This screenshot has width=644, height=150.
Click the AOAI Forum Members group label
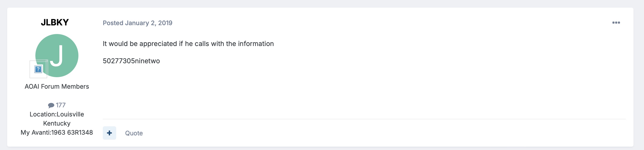point(57,87)
